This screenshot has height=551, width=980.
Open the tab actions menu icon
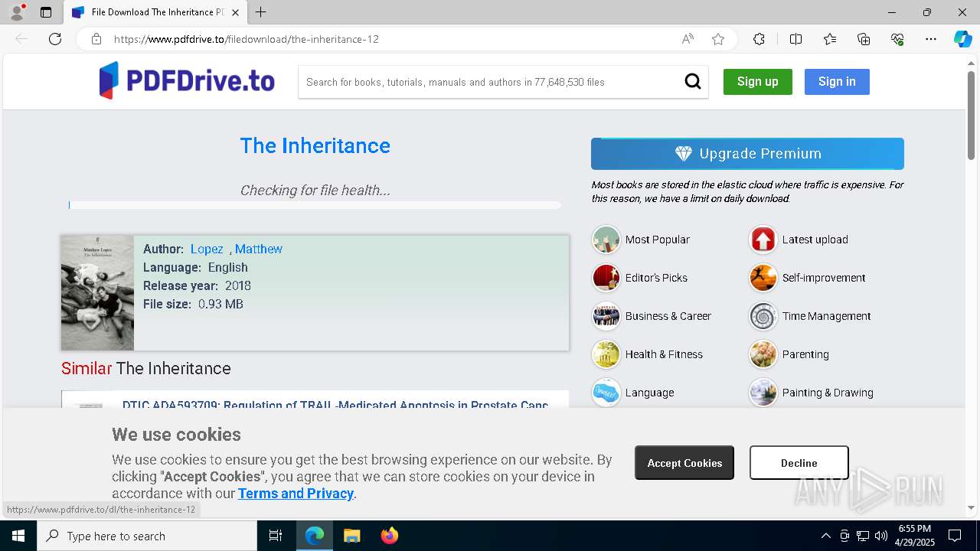pos(46,12)
